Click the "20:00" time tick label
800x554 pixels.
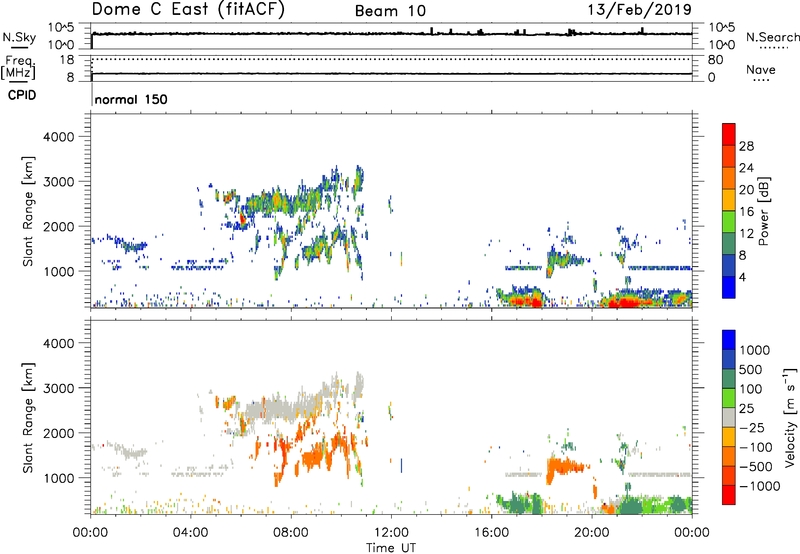point(591,533)
